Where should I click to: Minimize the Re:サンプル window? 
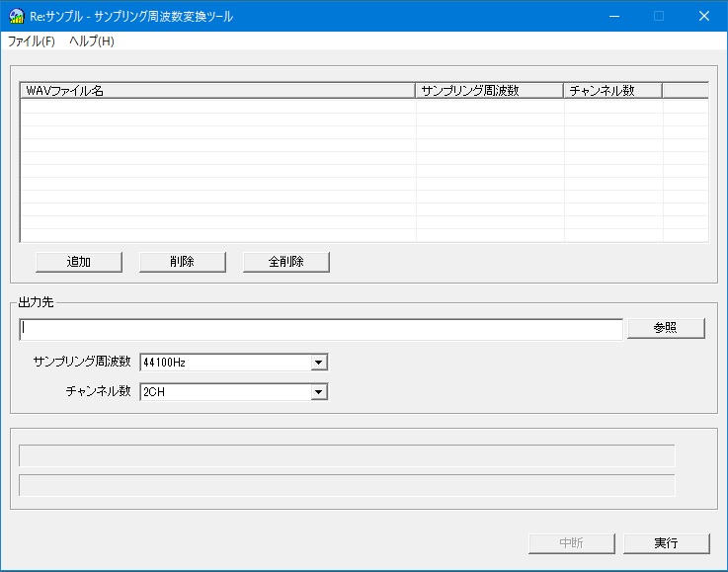pyautogui.click(x=613, y=16)
